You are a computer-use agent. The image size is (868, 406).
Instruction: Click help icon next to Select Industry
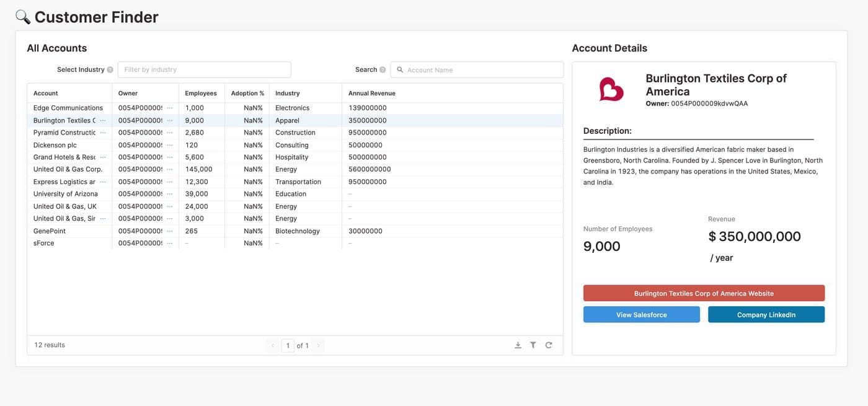[x=110, y=70]
